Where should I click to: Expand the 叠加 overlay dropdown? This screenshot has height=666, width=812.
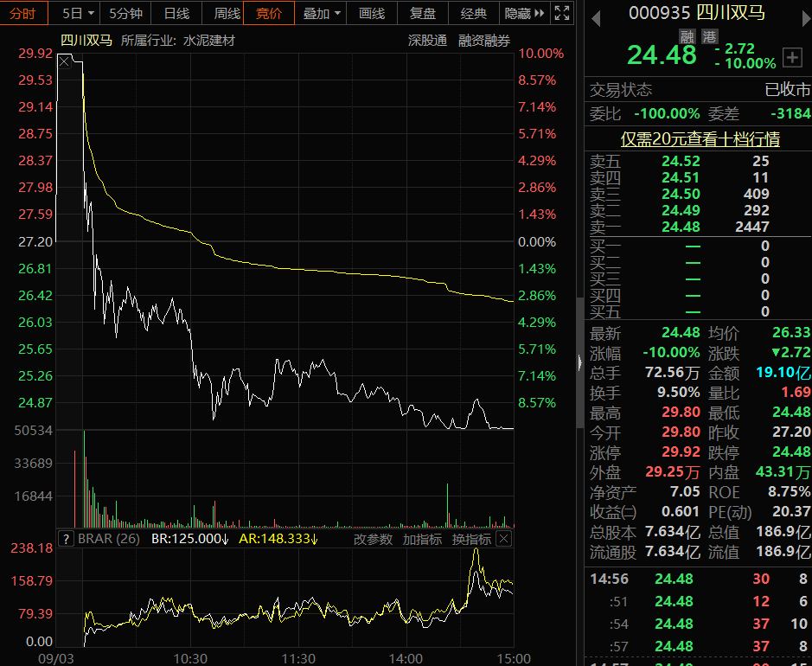322,13
